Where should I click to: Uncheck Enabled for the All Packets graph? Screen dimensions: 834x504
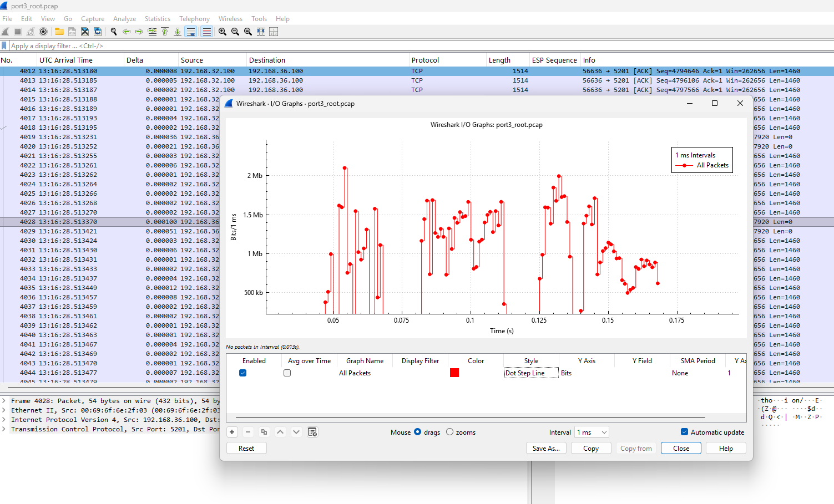[x=242, y=373]
